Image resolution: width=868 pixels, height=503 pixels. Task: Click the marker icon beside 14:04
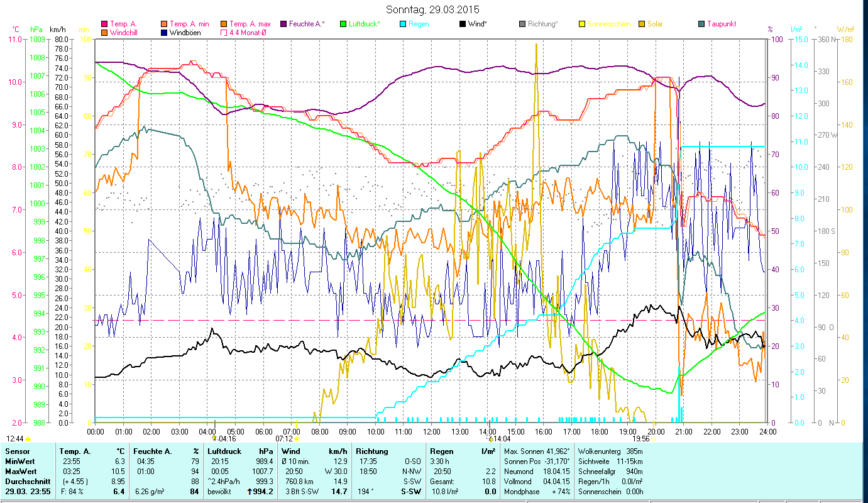(490, 438)
